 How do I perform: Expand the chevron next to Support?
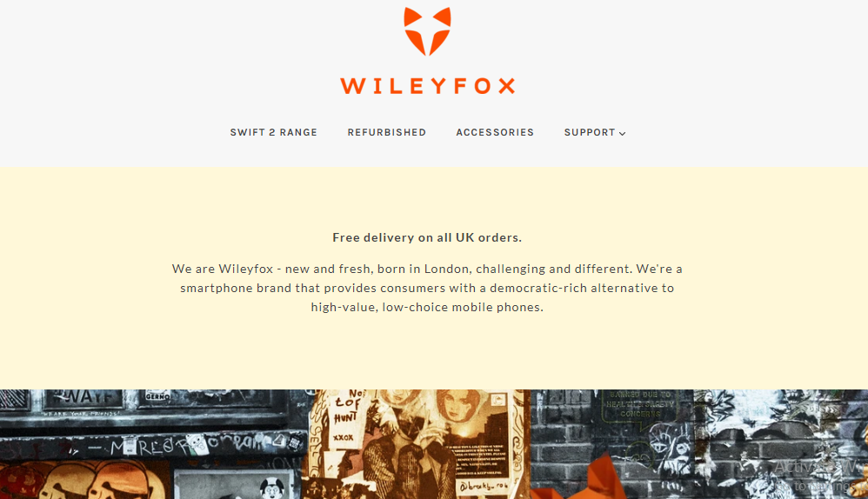pos(622,133)
